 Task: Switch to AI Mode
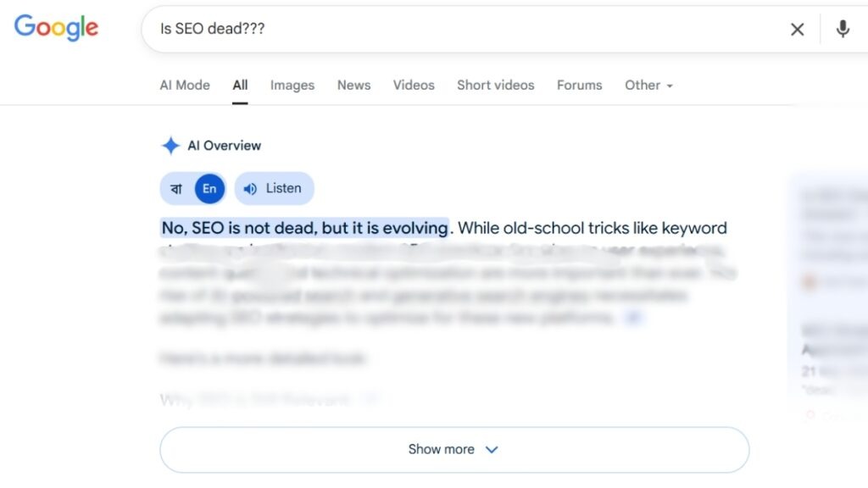coord(184,85)
